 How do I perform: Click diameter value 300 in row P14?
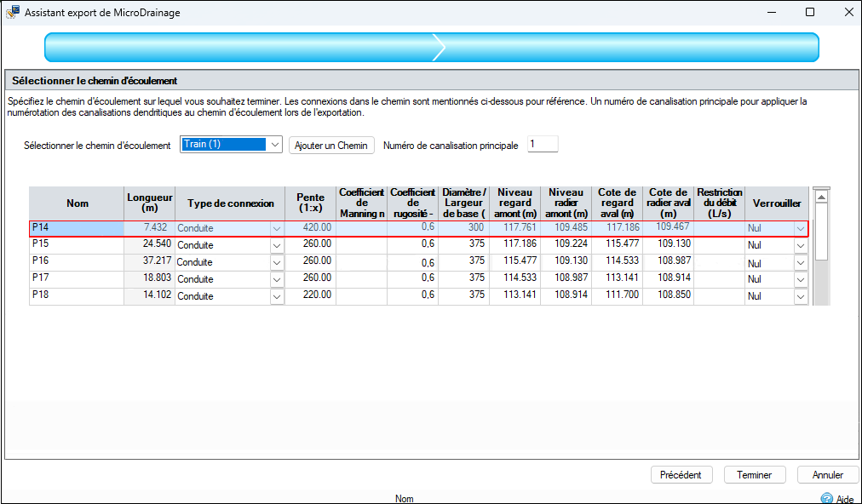[x=464, y=228]
